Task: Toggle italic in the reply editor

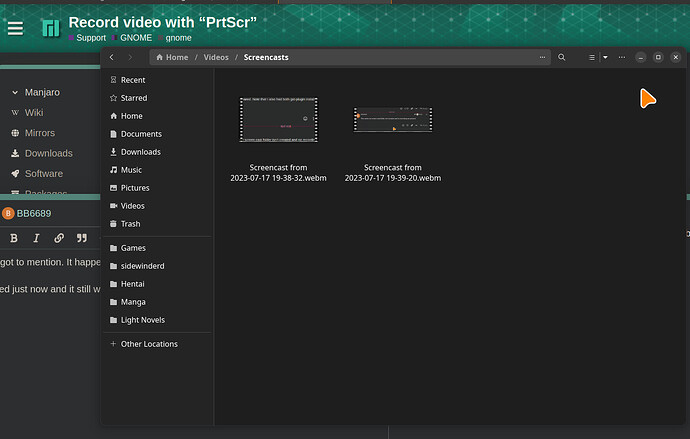Action: click(36, 238)
